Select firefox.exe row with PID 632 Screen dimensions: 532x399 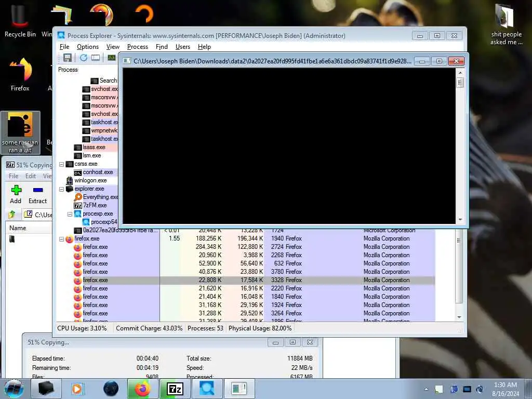(x=246, y=263)
